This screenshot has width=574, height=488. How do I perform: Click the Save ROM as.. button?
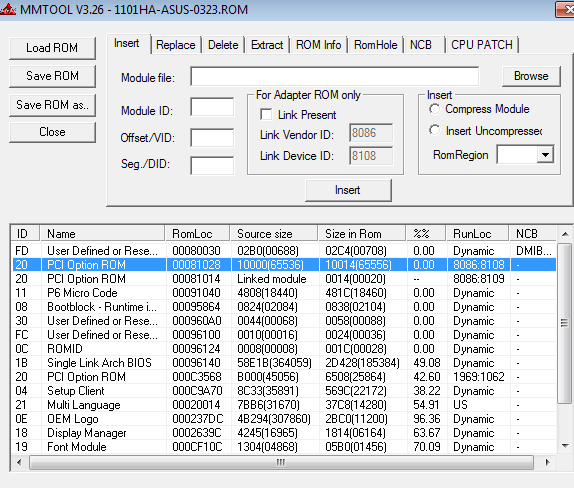(x=52, y=105)
